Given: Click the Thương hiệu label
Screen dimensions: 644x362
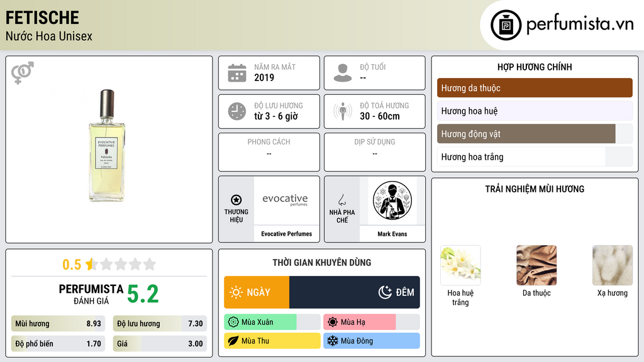Looking at the screenshot, I should coord(236,216).
